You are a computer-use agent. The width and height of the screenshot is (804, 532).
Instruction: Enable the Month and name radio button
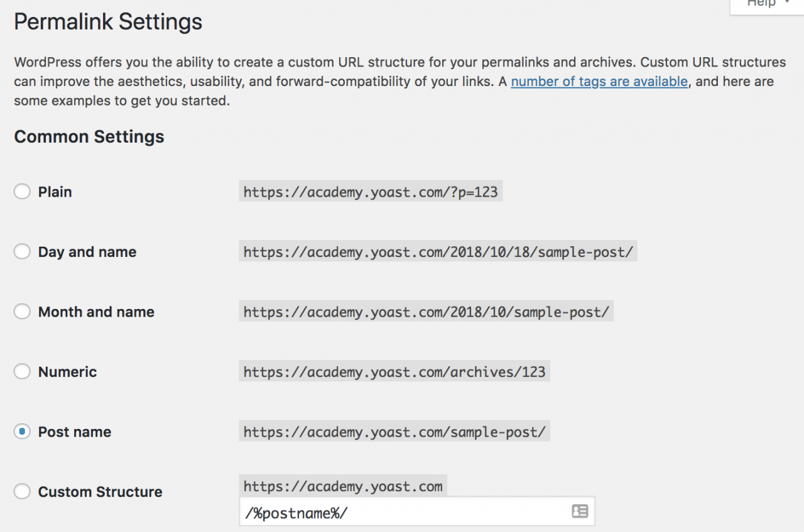click(x=22, y=312)
